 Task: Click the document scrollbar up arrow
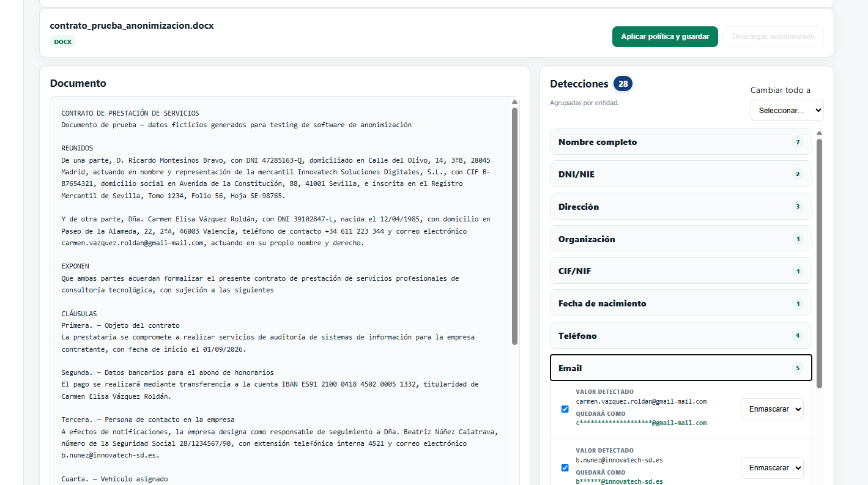click(514, 102)
